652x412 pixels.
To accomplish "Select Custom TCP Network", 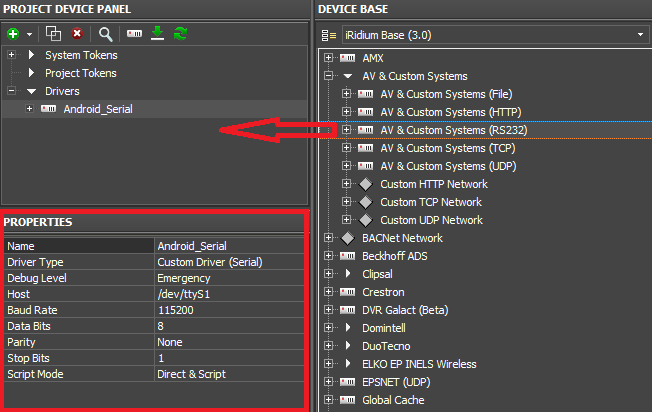I will click(x=431, y=202).
